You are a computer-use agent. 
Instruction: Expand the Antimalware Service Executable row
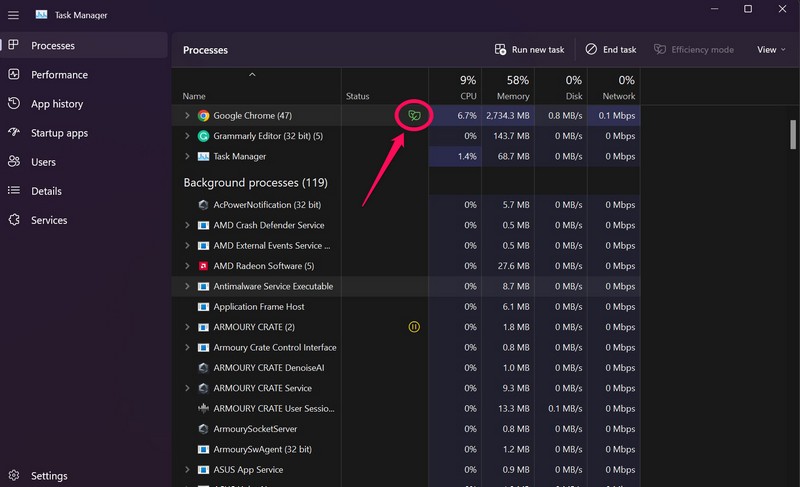click(x=187, y=286)
